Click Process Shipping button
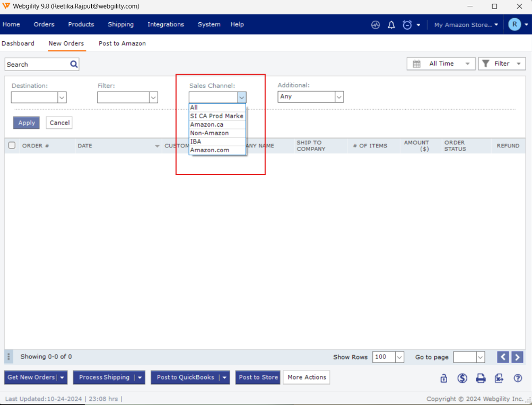The image size is (532, 405). point(104,377)
